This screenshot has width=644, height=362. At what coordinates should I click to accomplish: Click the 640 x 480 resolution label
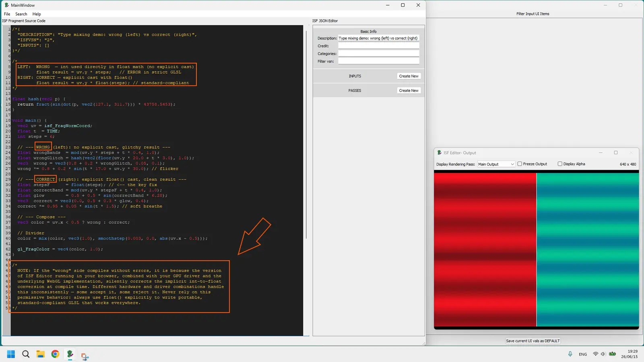point(628,164)
